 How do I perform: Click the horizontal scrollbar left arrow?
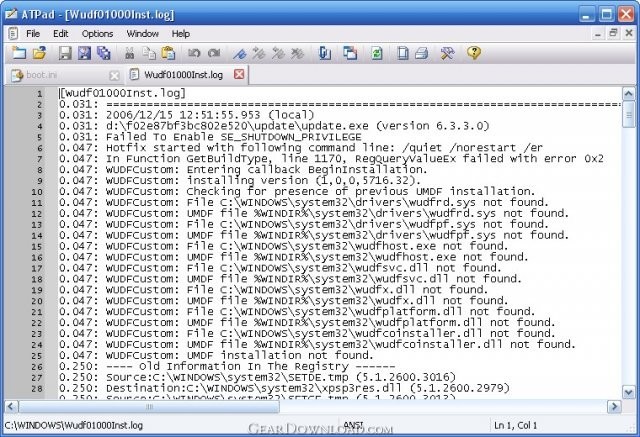click(11, 406)
